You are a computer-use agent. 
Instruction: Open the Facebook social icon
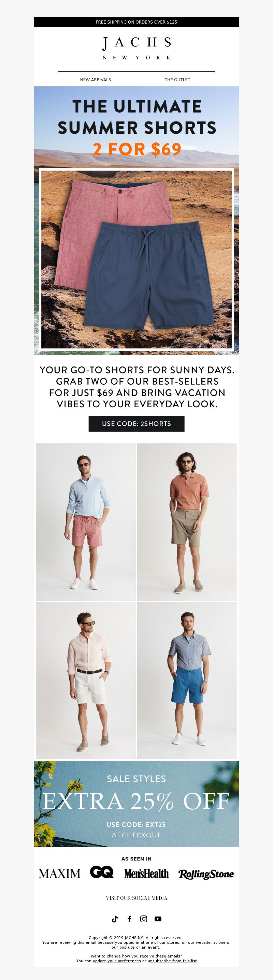[129, 919]
